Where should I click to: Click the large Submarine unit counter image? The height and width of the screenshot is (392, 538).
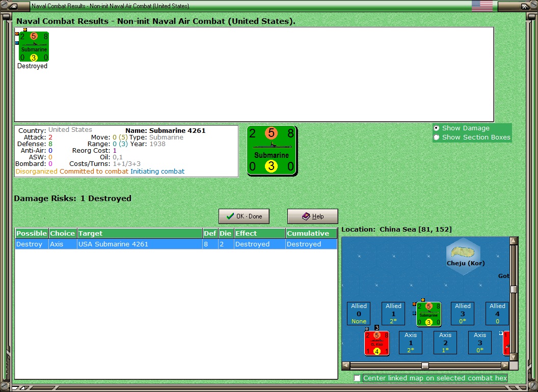coord(272,151)
